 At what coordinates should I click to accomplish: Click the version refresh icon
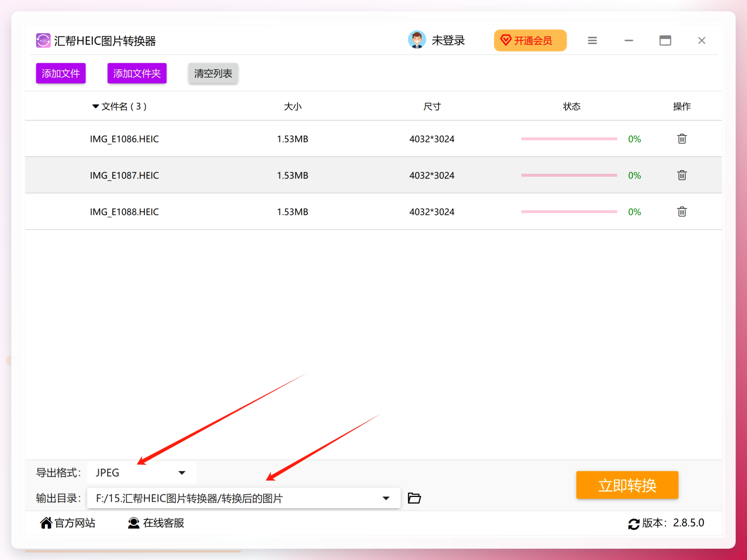click(634, 524)
